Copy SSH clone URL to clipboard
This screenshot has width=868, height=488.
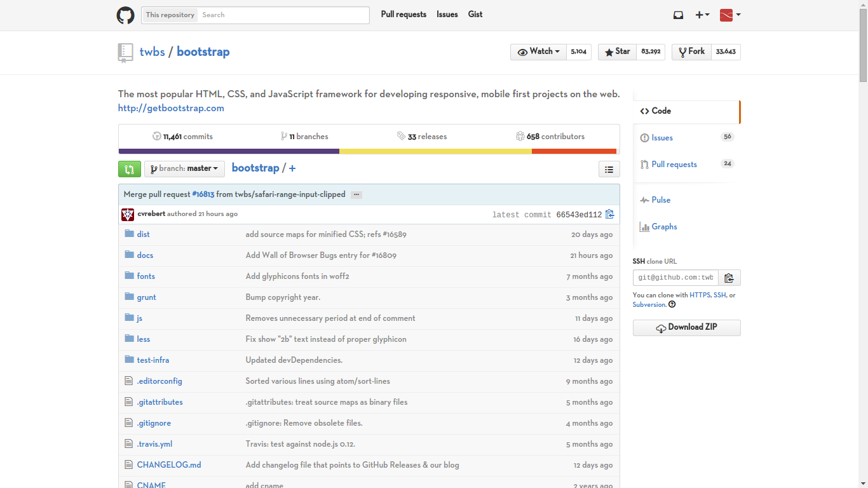click(729, 278)
